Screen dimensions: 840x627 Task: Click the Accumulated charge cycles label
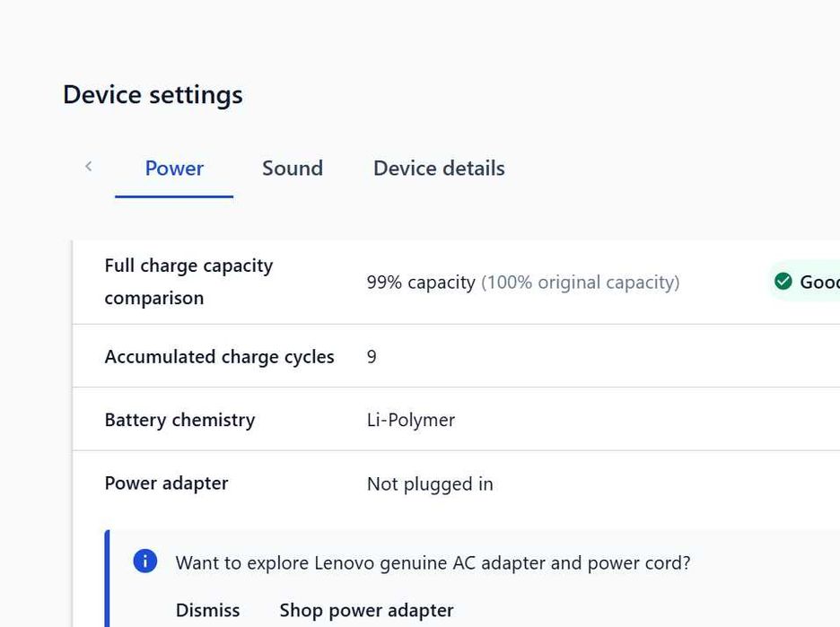coord(219,357)
